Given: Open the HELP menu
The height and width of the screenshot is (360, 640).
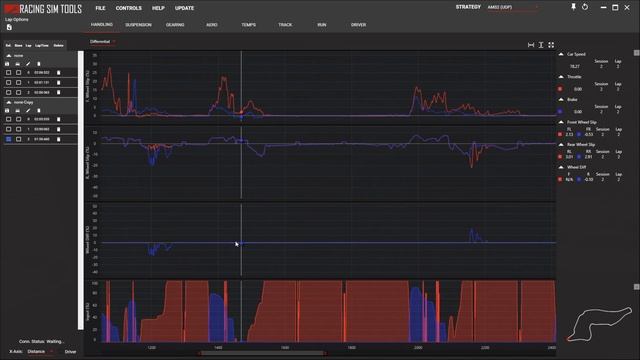Looking at the screenshot, I should pos(158,8).
